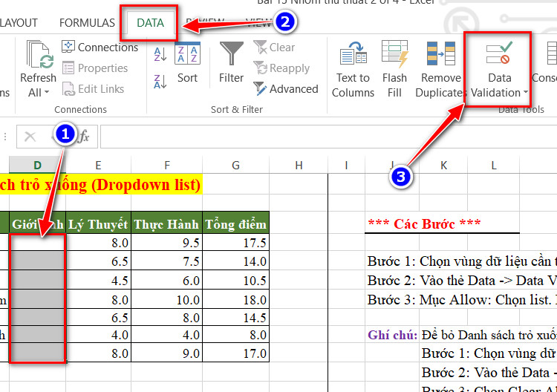Click the '*** Các Bước ***' heading cell
Viewport: 557px width, 392px height.
tap(424, 224)
